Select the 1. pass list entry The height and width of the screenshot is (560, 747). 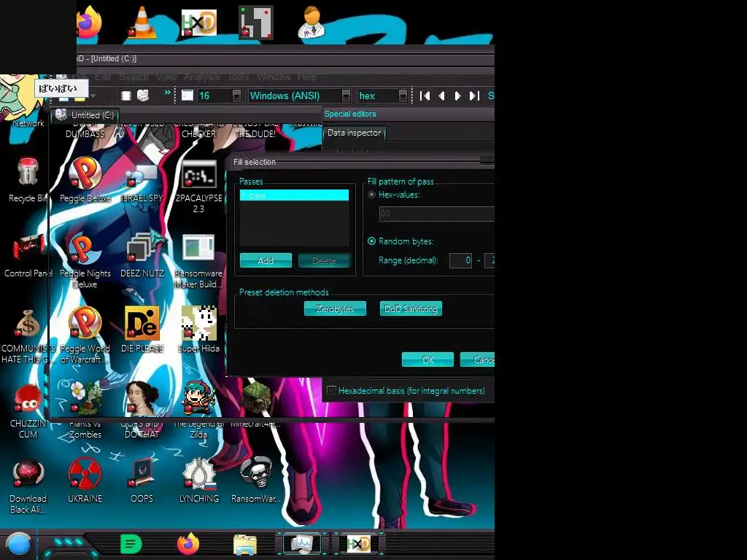(294, 195)
